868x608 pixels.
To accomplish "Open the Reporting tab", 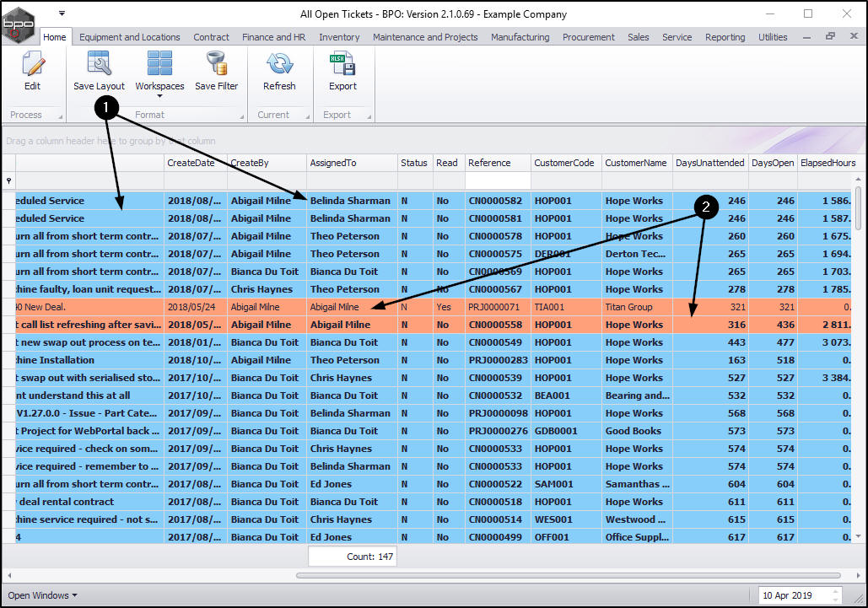I will [x=725, y=37].
